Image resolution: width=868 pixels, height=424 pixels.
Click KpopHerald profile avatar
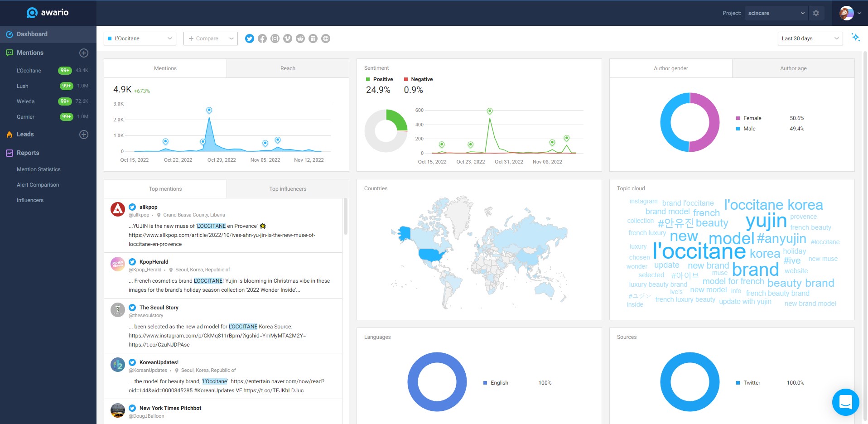(x=118, y=264)
